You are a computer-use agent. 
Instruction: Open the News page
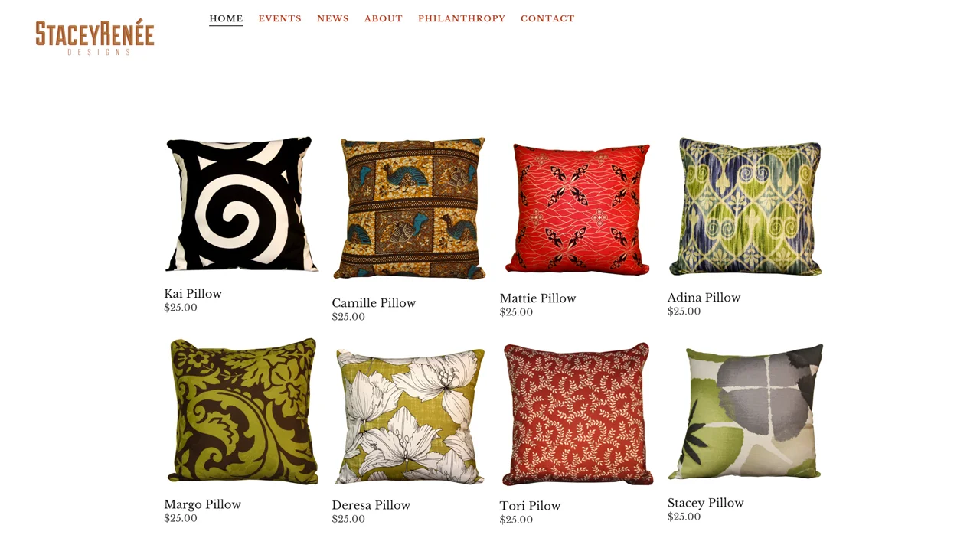click(x=333, y=18)
